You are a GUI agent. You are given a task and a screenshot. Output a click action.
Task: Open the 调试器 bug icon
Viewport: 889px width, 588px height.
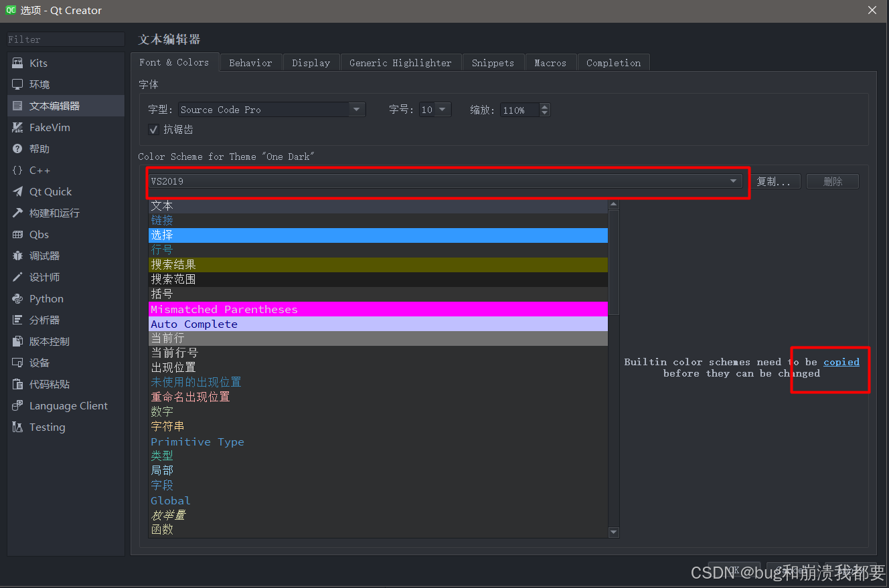pyautogui.click(x=17, y=256)
